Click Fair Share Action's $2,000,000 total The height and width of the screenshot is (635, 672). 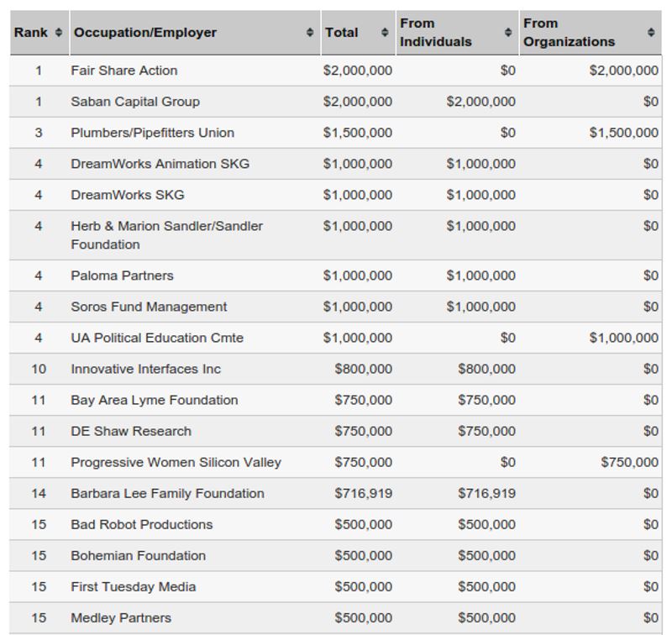[x=358, y=71]
